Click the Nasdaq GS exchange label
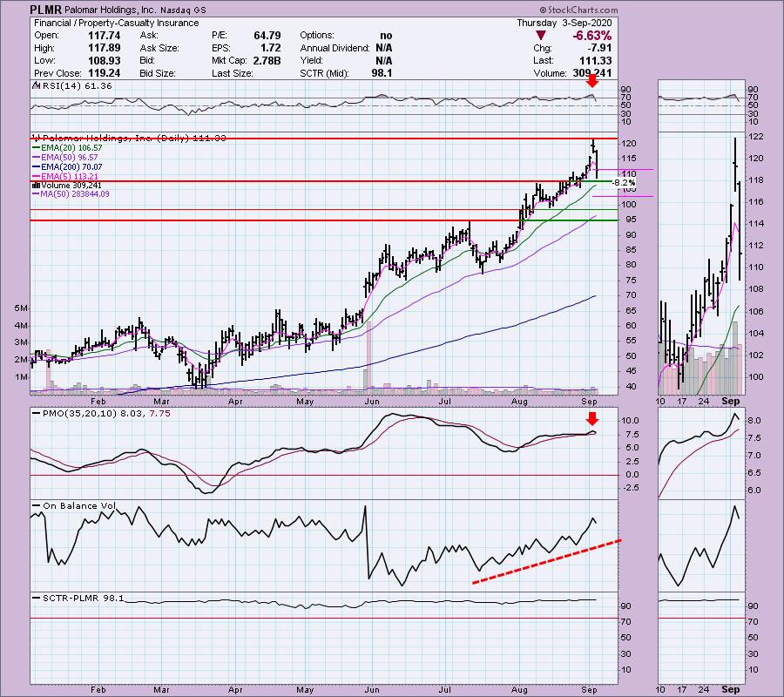 pyautogui.click(x=183, y=10)
